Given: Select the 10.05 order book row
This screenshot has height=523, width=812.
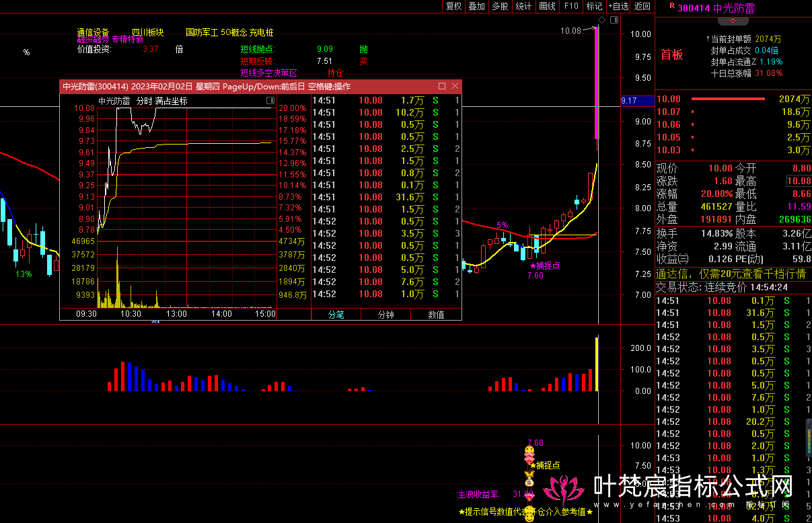Looking at the screenshot, I should pyautogui.click(x=733, y=137).
